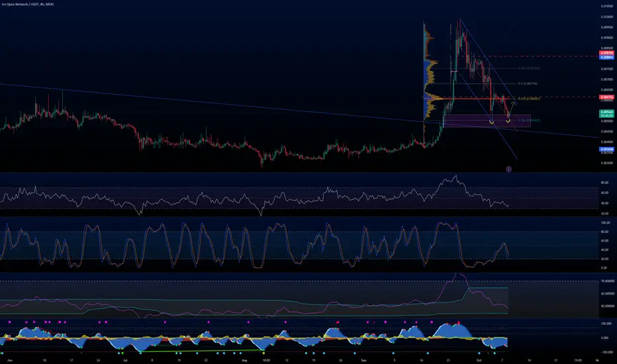The height and width of the screenshot is (364, 617).
Task: Select the blue 0.003668 price tag
Action: click(606, 150)
